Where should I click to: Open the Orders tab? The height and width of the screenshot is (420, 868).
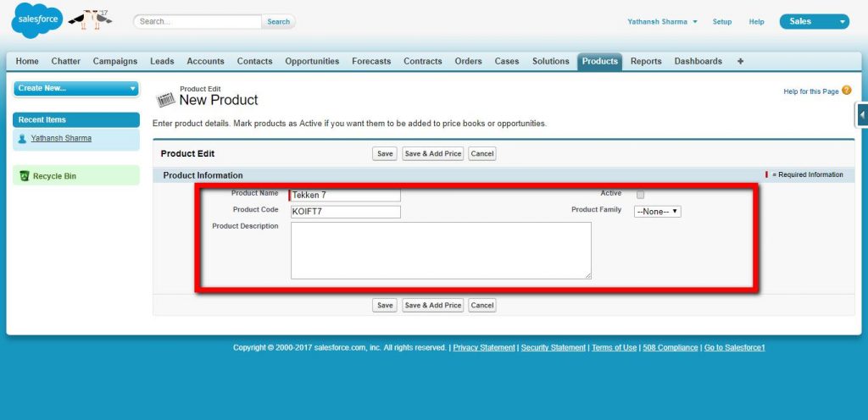(468, 61)
